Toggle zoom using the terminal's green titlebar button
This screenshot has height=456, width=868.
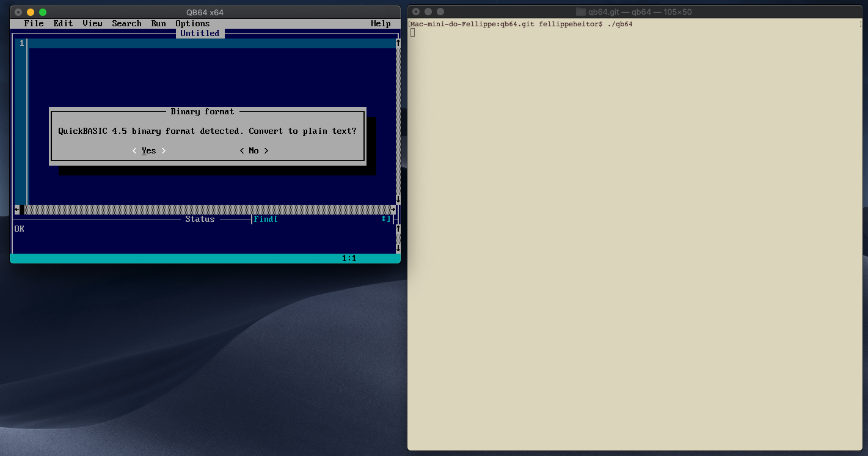440,11
